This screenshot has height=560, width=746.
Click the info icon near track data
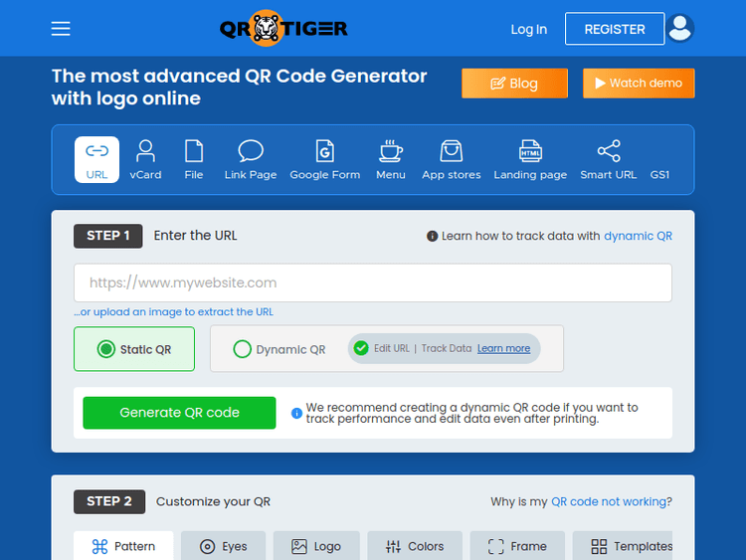pyautogui.click(x=432, y=236)
